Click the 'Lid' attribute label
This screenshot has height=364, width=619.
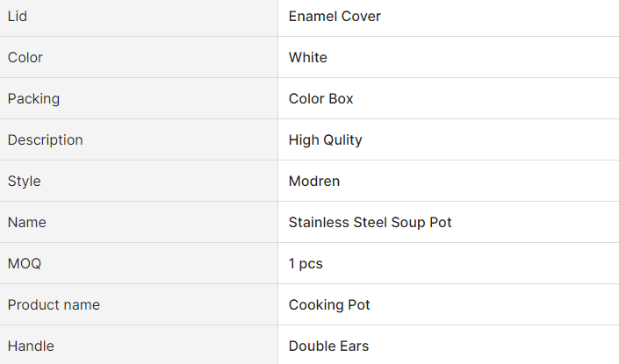(18, 16)
